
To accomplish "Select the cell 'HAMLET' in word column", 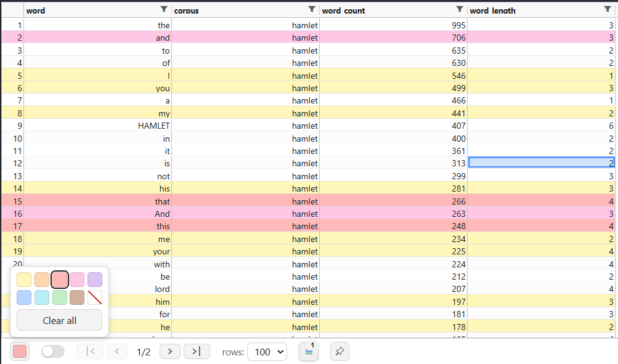I will pos(98,126).
